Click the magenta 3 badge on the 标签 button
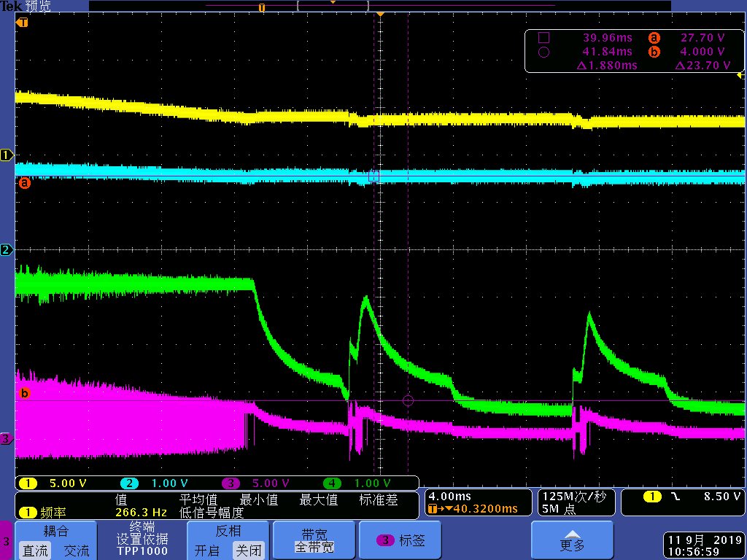Viewport: 747px width, 560px height. (385, 540)
